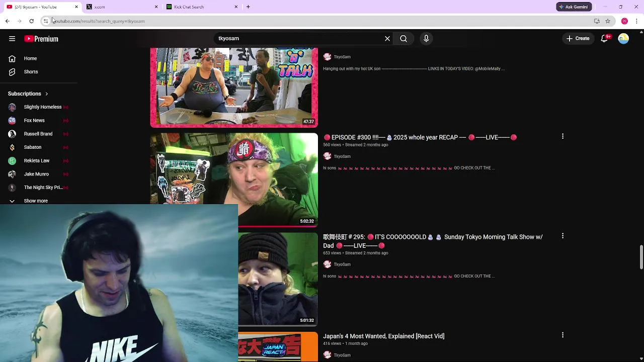Open the account avatar menu
Image resolution: width=644 pixels, height=362 pixels.
[623, 38]
